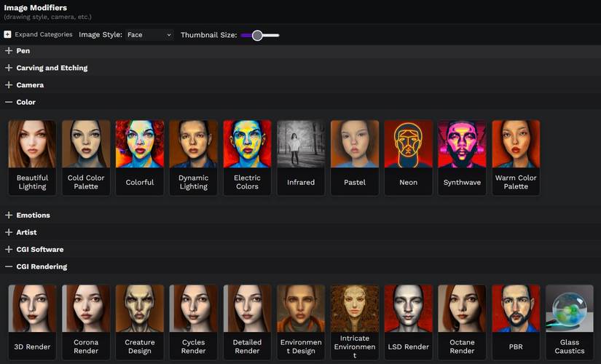Expand the Carving and Etching category

coord(300,68)
